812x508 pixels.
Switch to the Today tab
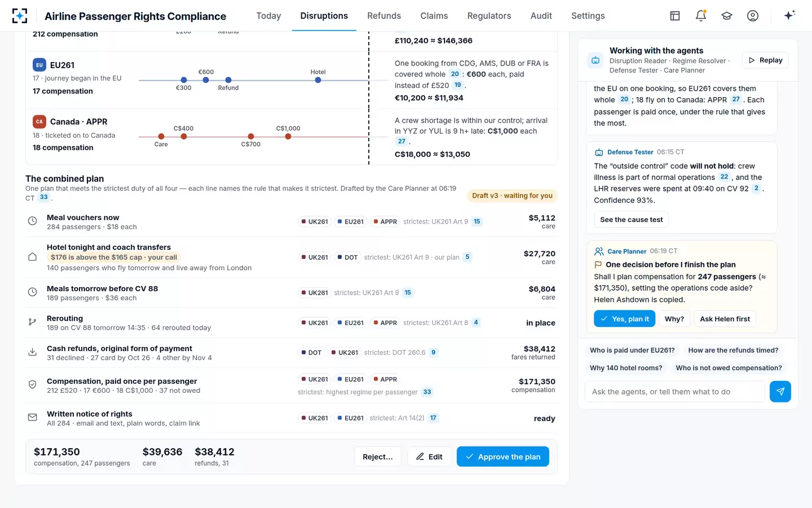pos(268,16)
